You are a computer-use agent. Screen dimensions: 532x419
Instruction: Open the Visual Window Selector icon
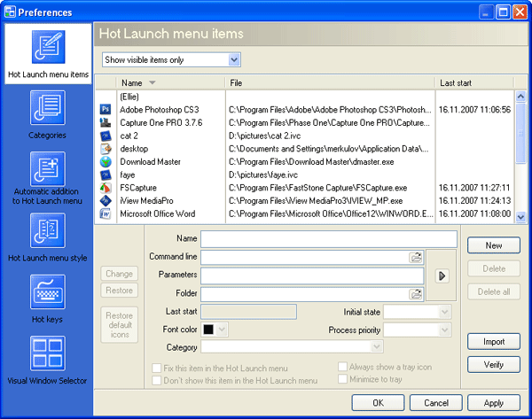[48, 353]
